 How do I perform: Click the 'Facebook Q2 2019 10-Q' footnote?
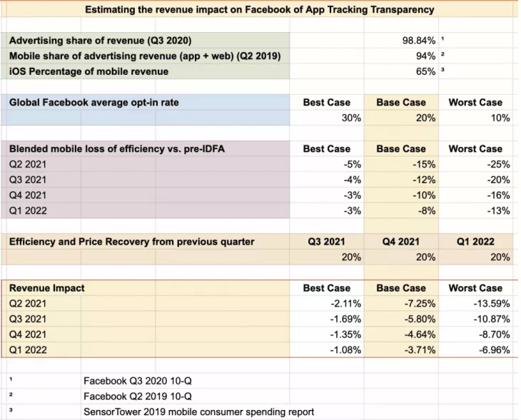138,396
